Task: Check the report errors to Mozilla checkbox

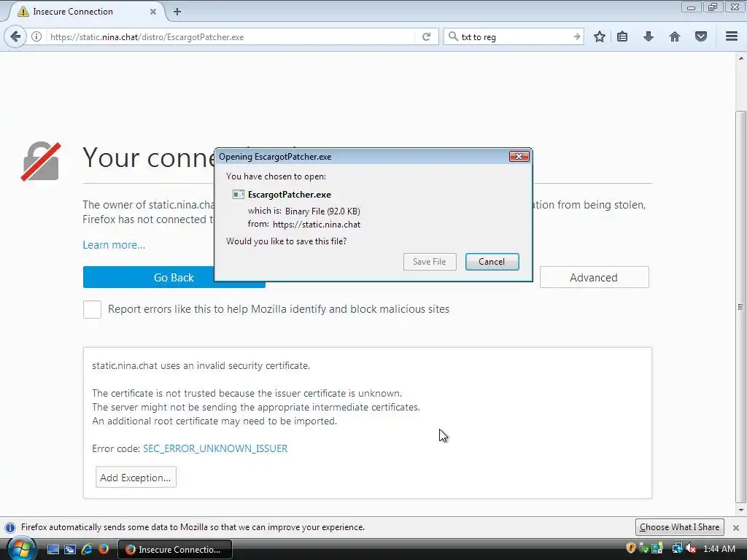Action: click(92, 309)
